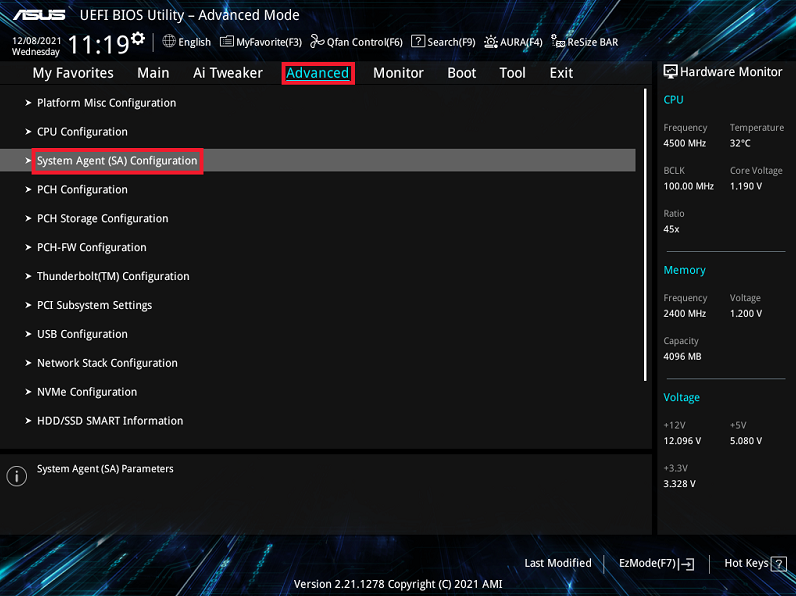The height and width of the screenshot is (596, 796).
Task: Click the info icon beside the help text
Action: [16, 476]
